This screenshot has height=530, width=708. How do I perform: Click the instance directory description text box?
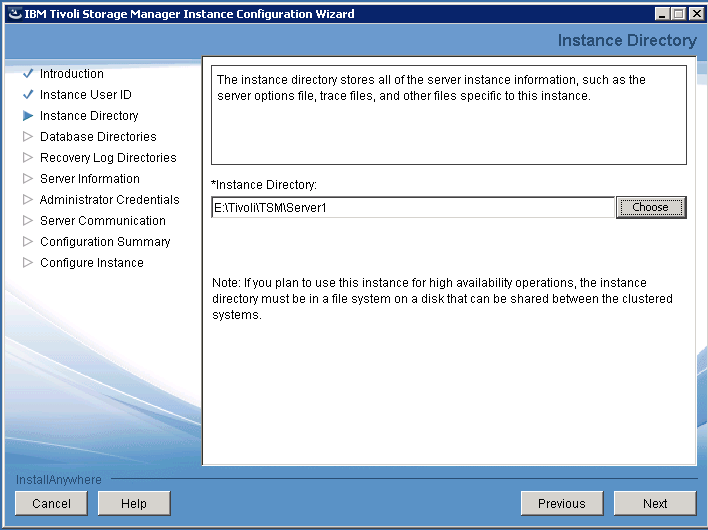(449, 115)
